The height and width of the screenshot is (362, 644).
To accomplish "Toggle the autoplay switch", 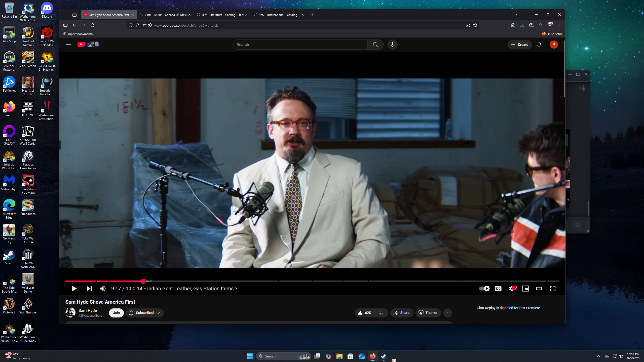I will pos(484,289).
